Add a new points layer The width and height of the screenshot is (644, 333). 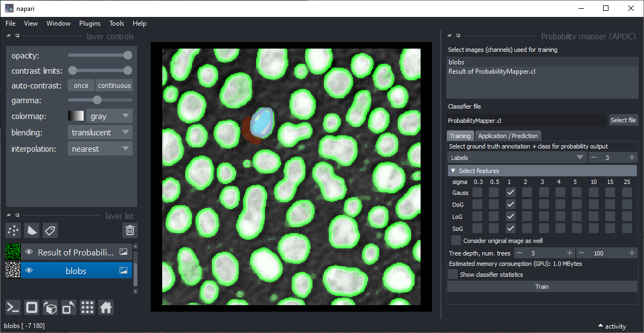pyautogui.click(x=13, y=230)
